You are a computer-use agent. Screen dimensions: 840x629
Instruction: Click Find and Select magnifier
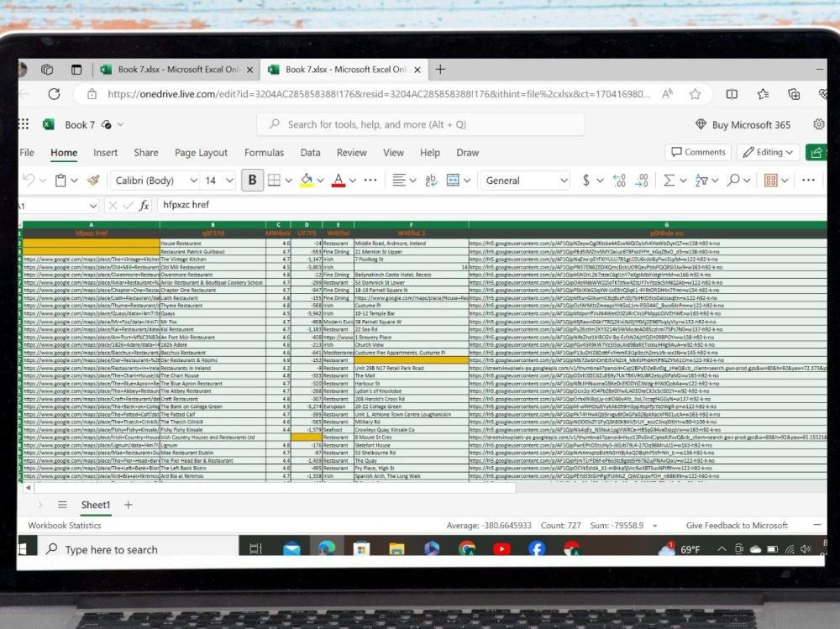(x=732, y=181)
